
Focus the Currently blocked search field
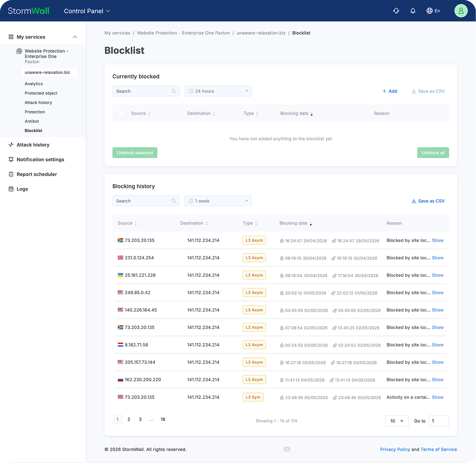(146, 91)
